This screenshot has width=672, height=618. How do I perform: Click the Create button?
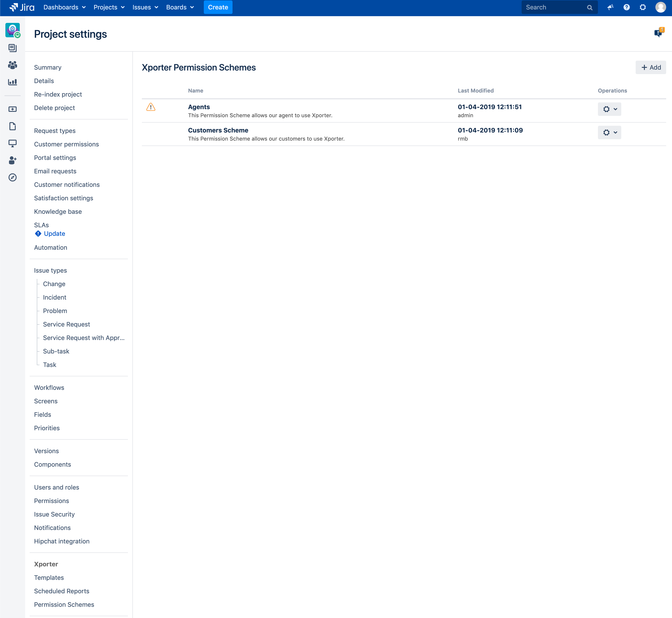218,7
